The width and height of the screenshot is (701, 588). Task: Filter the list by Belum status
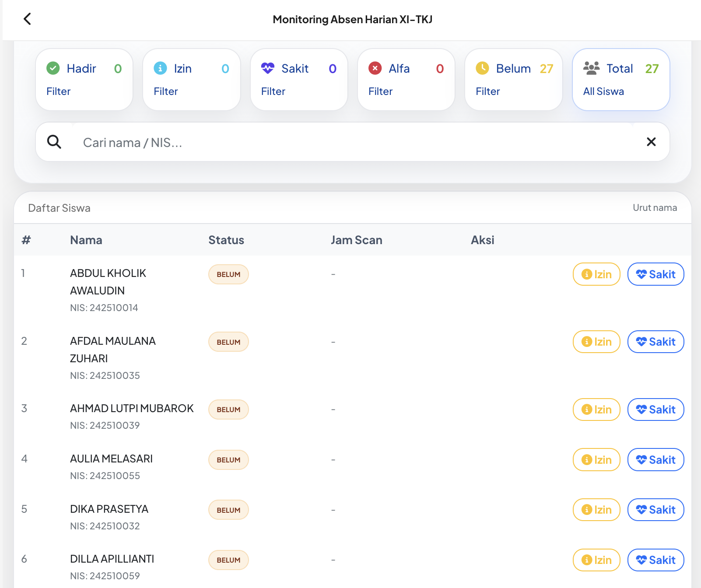click(487, 91)
